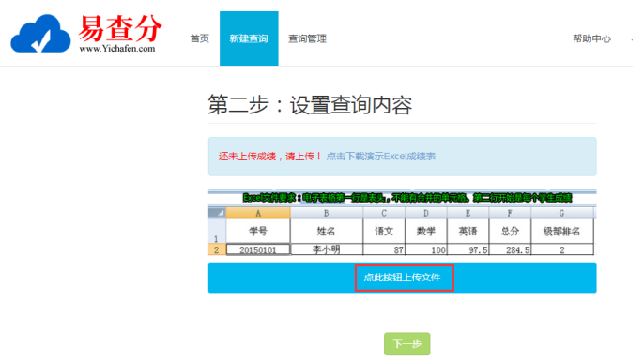
Task: Proceed with the 下一步 button
Action: (407, 344)
